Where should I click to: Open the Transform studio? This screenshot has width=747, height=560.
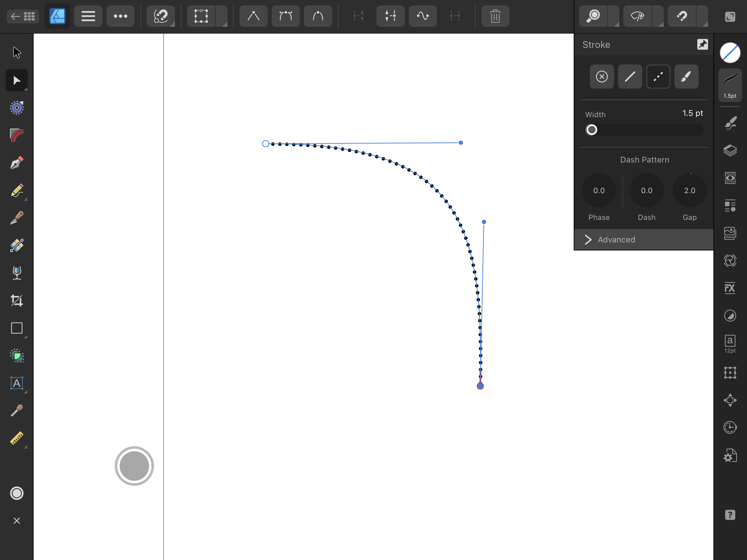(730, 373)
